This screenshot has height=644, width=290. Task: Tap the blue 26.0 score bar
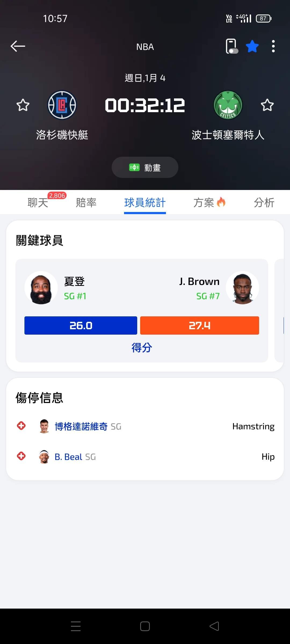coord(81,325)
